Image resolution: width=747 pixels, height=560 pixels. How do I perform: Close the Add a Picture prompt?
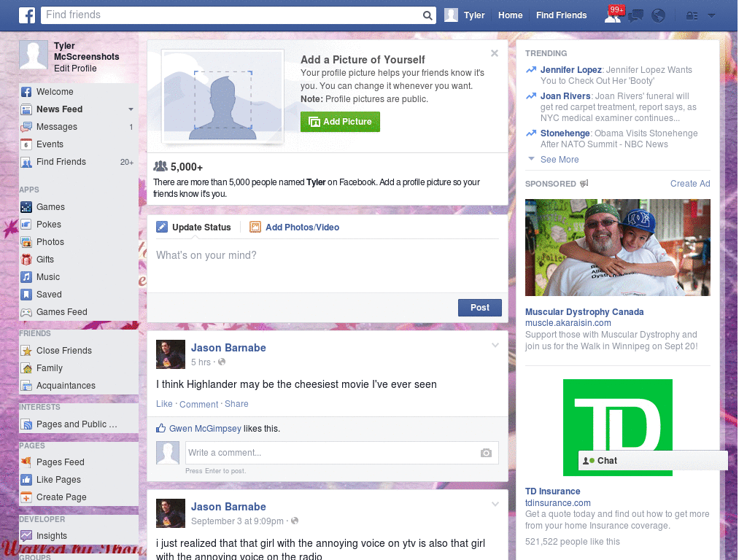pyautogui.click(x=495, y=53)
